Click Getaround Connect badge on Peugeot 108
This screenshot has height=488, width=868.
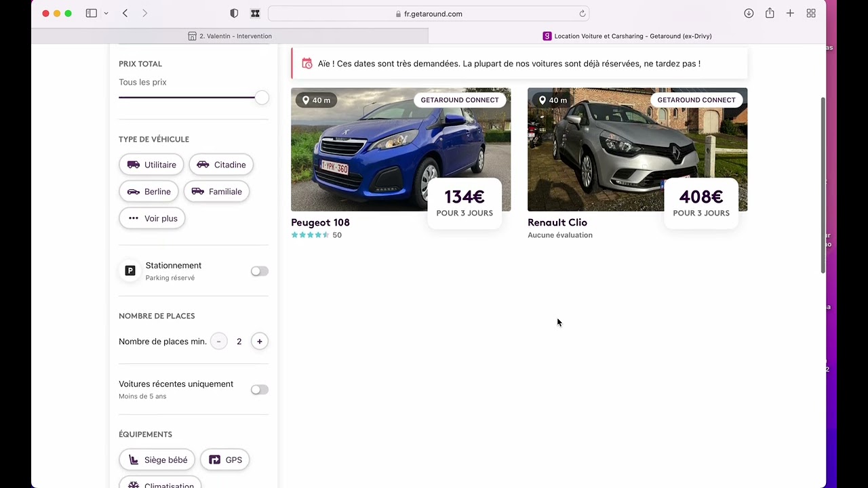pos(460,100)
